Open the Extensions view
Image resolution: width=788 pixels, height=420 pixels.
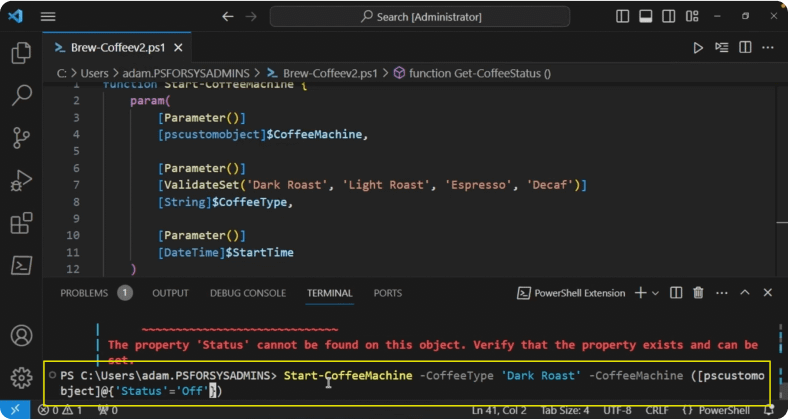(21, 223)
